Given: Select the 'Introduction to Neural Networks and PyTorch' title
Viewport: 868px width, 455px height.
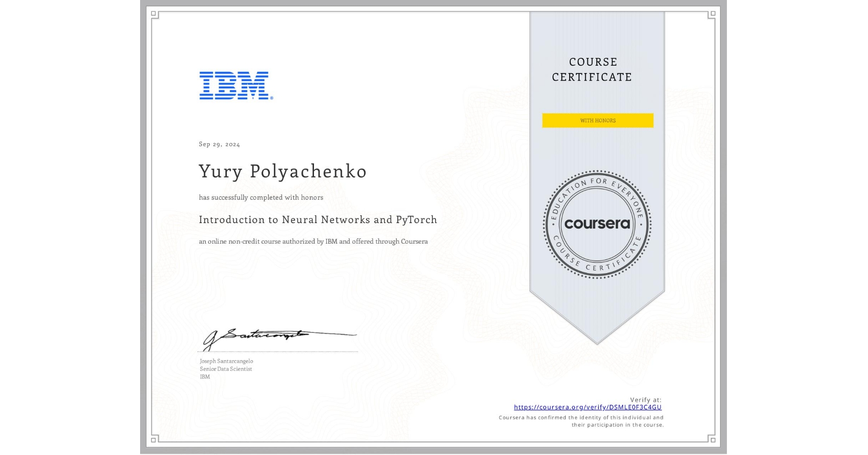Looking at the screenshot, I should click(x=318, y=220).
